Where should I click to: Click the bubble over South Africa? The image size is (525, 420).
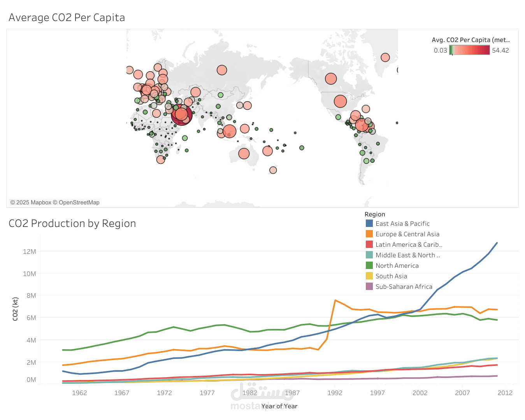161,160
